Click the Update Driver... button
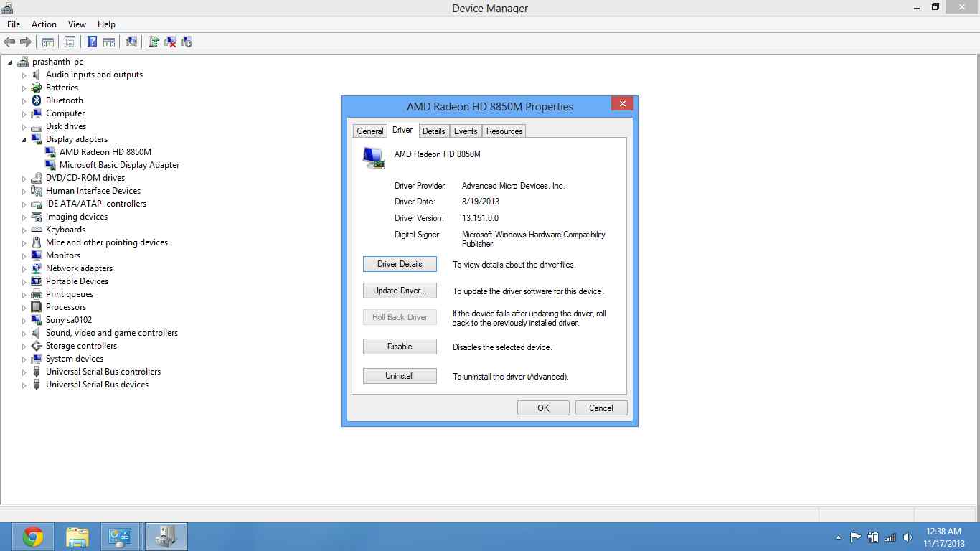The height and width of the screenshot is (551, 980). (x=400, y=291)
